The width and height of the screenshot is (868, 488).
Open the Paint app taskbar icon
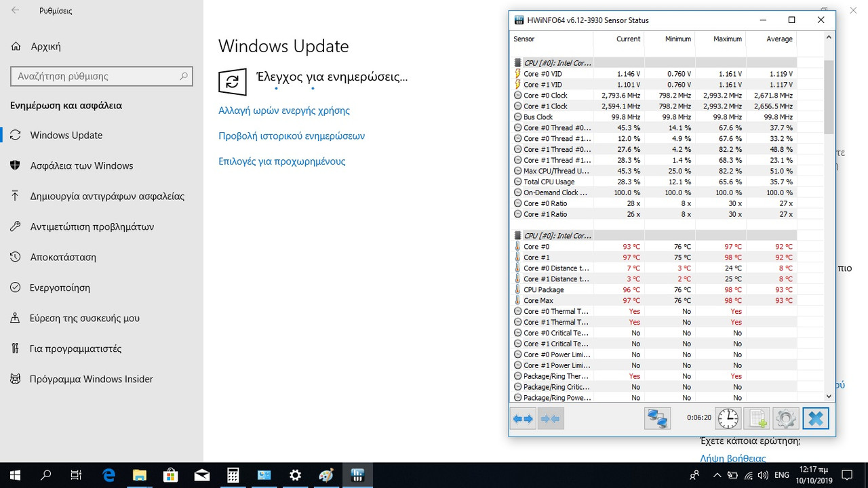click(x=326, y=475)
